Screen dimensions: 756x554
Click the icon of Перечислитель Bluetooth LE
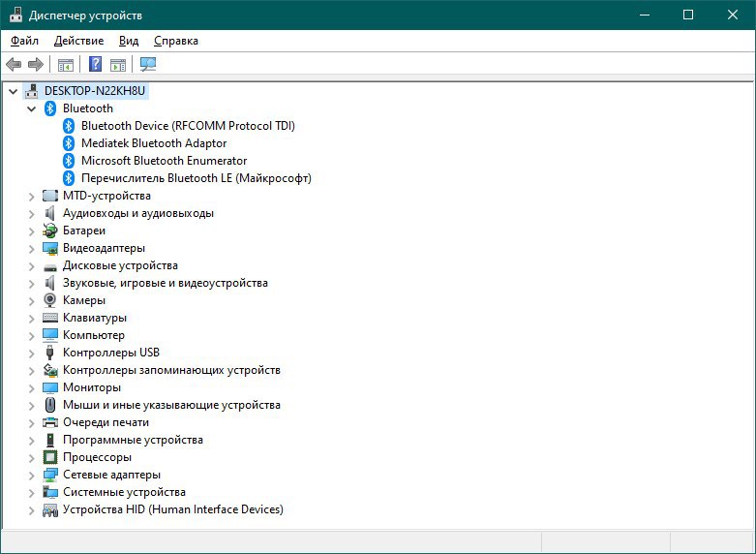tap(69, 178)
